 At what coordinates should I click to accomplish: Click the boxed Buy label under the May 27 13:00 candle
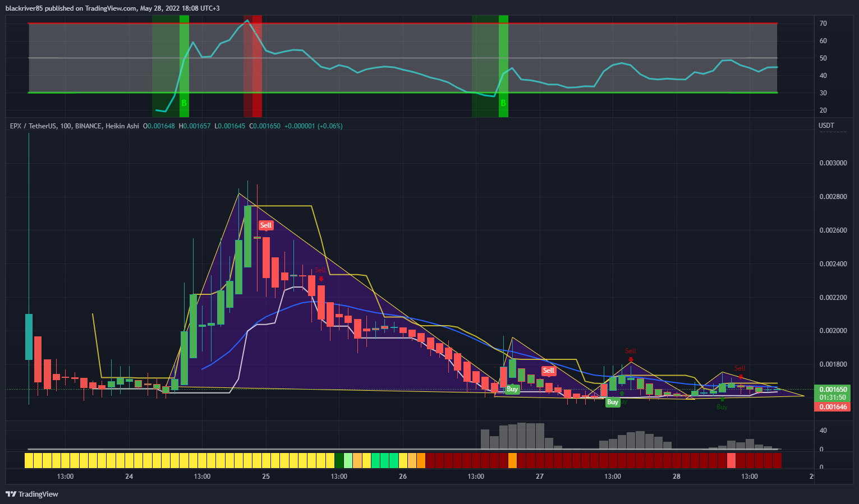click(x=613, y=402)
